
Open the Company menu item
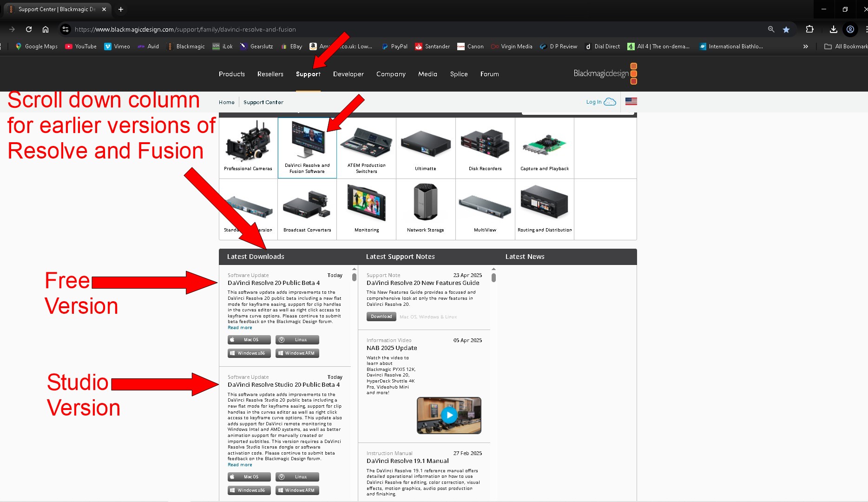click(x=391, y=74)
